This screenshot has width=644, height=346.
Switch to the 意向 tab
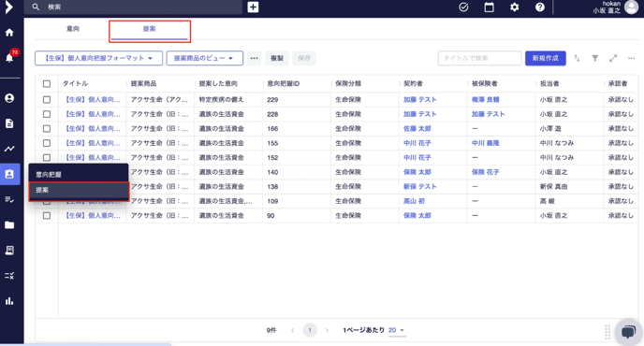[x=73, y=29]
